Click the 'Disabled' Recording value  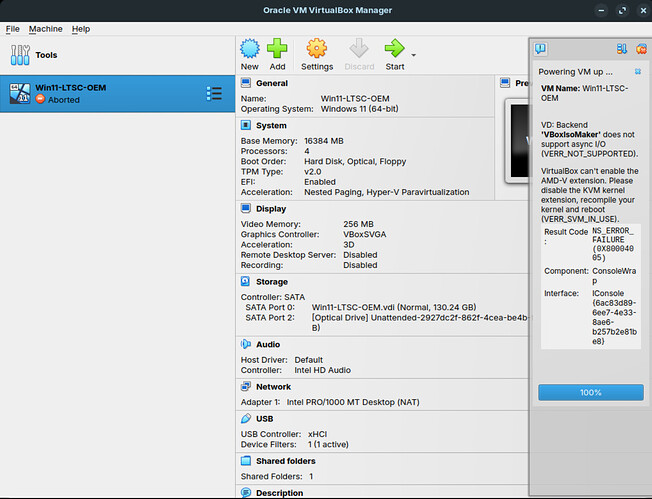point(360,265)
